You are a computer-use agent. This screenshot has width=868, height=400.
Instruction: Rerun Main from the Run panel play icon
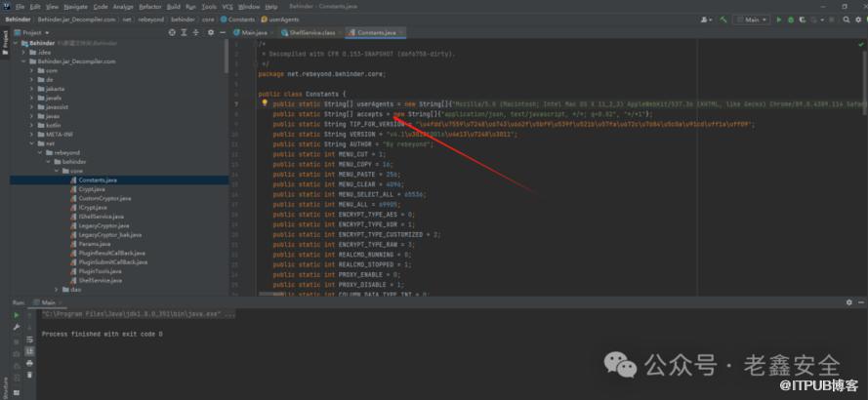[16, 314]
